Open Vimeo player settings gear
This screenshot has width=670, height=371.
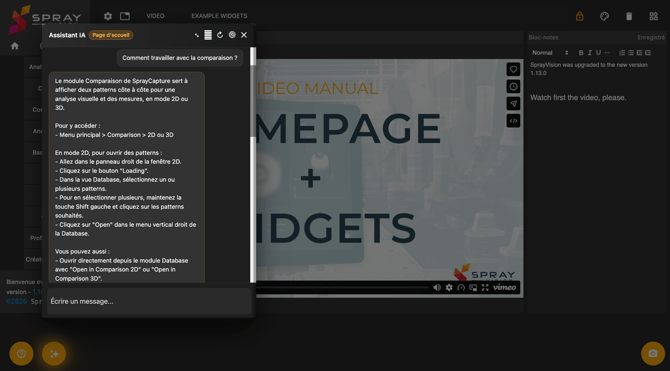coord(449,288)
